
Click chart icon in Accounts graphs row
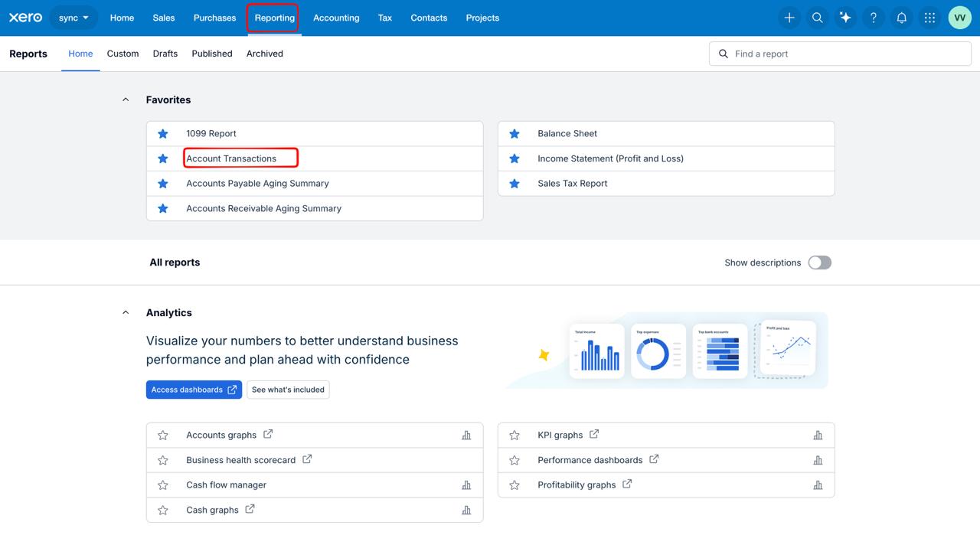pyautogui.click(x=466, y=435)
